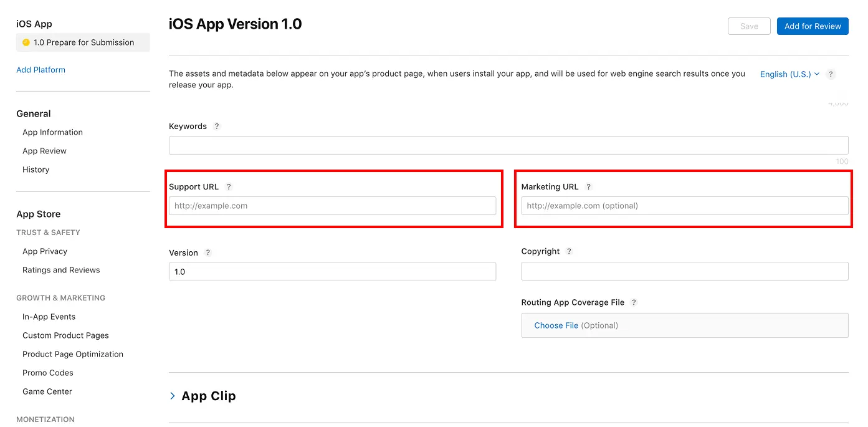
Task: Open History in sidebar
Action: coord(36,170)
